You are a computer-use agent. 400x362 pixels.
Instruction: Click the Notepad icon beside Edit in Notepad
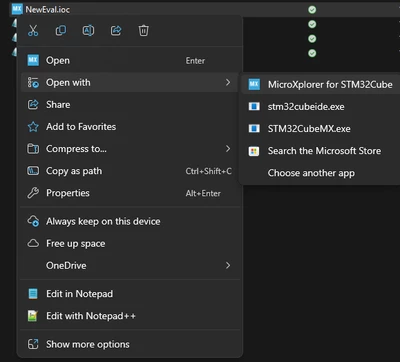(33, 294)
